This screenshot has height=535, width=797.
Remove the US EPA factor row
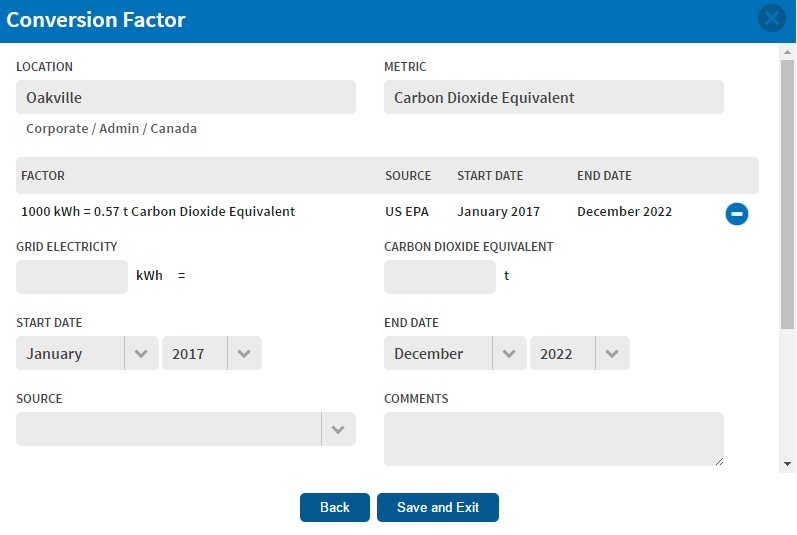[737, 213]
